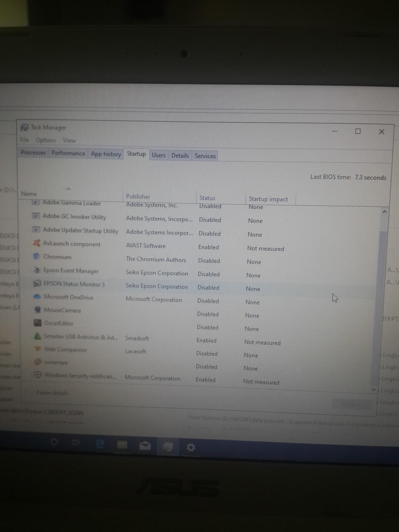Collapse view with Fewer details
Viewport: 399px width, 532px height.
coord(52,392)
